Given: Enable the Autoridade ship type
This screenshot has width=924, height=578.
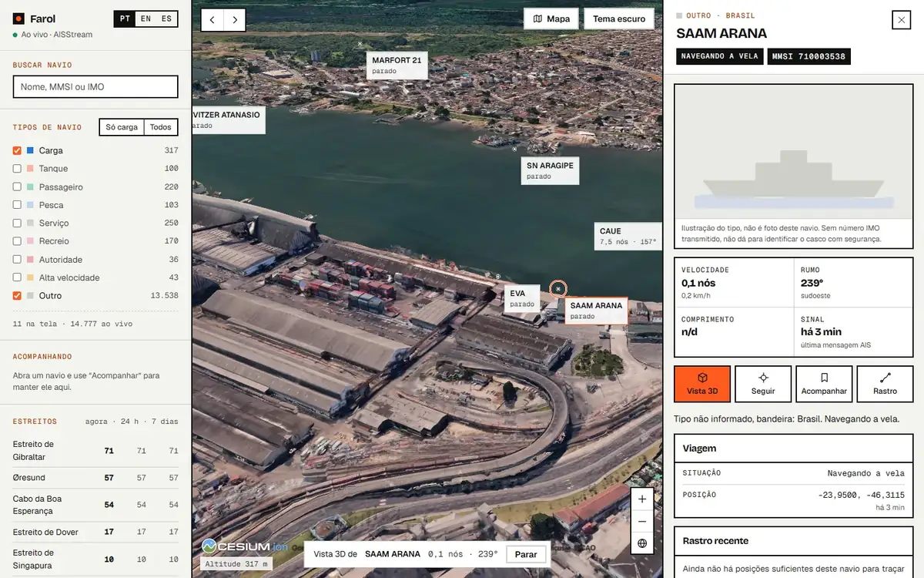Looking at the screenshot, I should 17,260.
